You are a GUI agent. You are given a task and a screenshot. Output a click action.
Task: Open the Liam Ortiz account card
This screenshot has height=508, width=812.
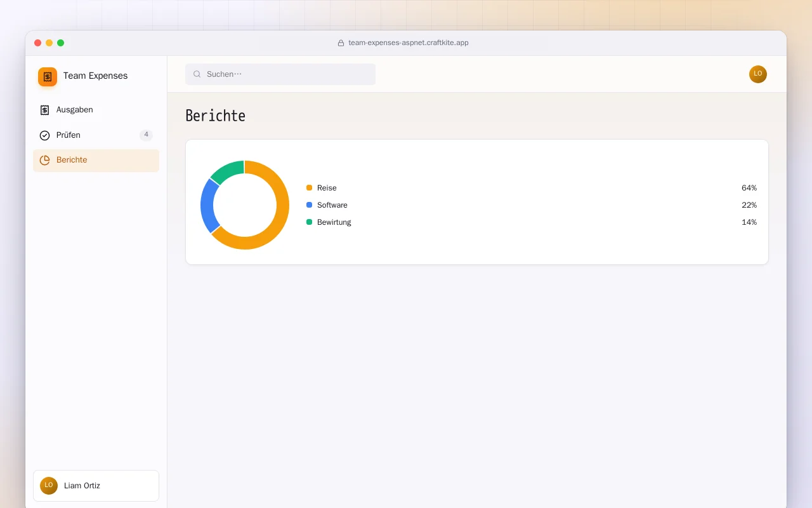pos(96,486)
